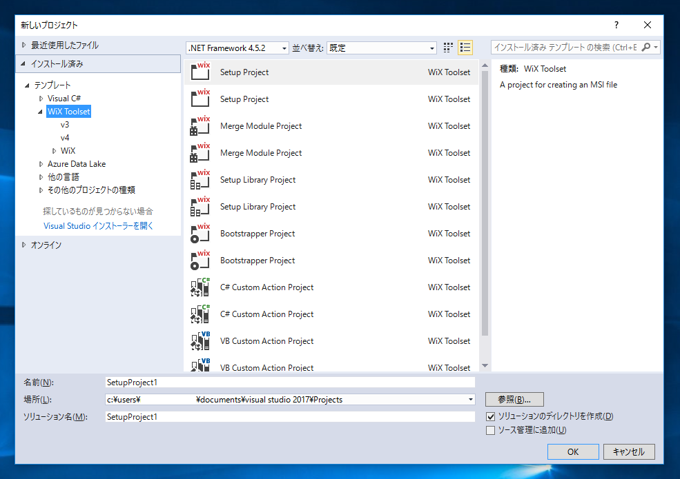Select the Visual C# tree label

coord(64,98)
